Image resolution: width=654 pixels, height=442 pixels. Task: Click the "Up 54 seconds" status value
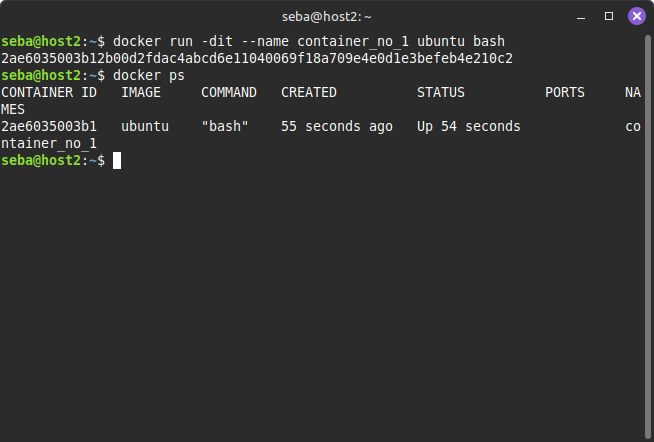click(x=469, y=126)
